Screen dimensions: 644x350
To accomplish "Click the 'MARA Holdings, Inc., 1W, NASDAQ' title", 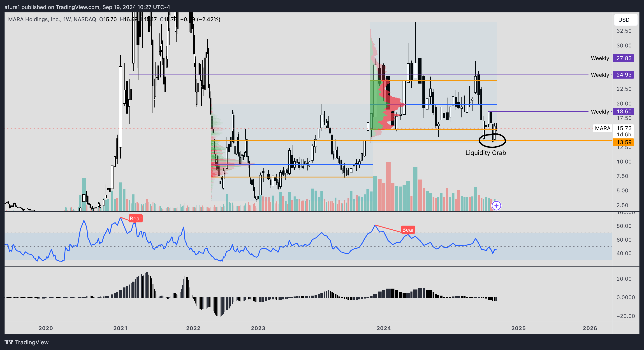I will point(52,19).
